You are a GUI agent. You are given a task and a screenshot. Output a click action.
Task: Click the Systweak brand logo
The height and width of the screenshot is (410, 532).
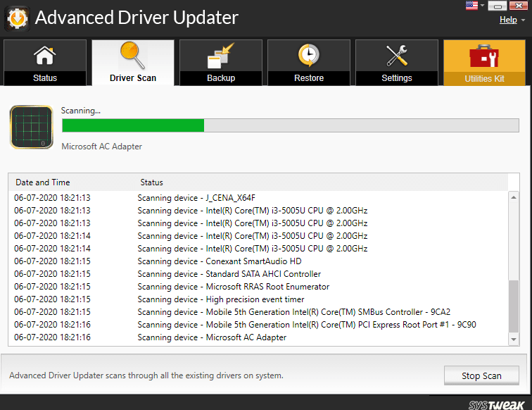496,404
